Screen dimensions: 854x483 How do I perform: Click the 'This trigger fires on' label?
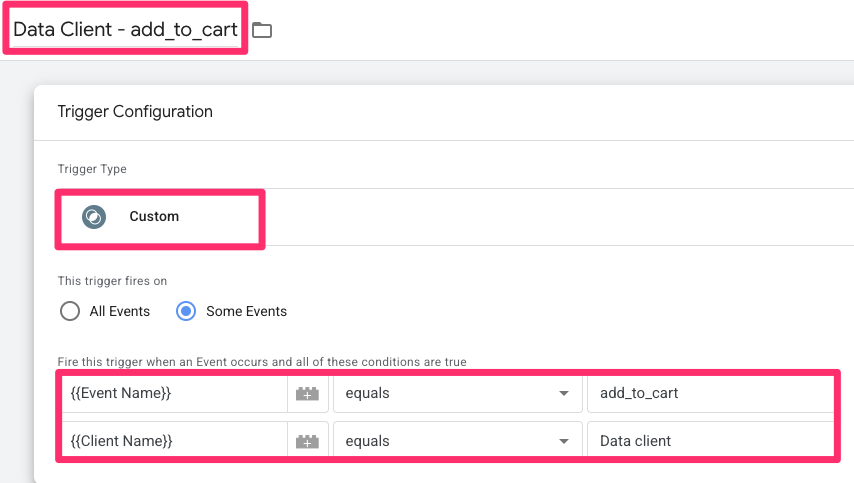112,281
